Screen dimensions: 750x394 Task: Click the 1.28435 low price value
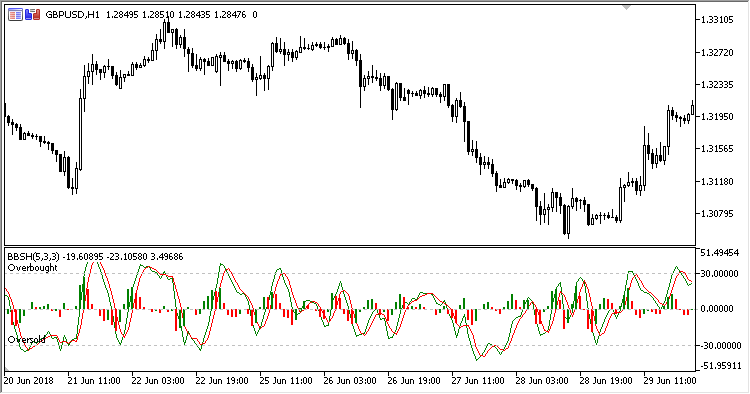194,15
